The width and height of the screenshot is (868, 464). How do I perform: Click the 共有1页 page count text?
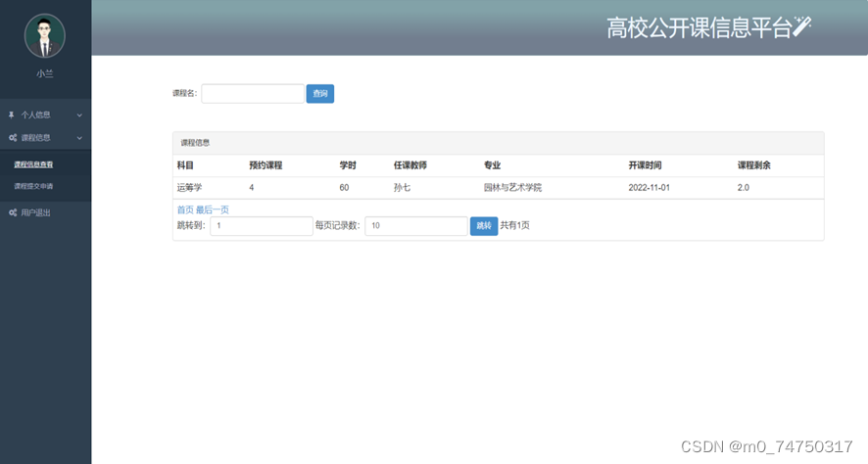pyautogui.click(x=514, y=225)
